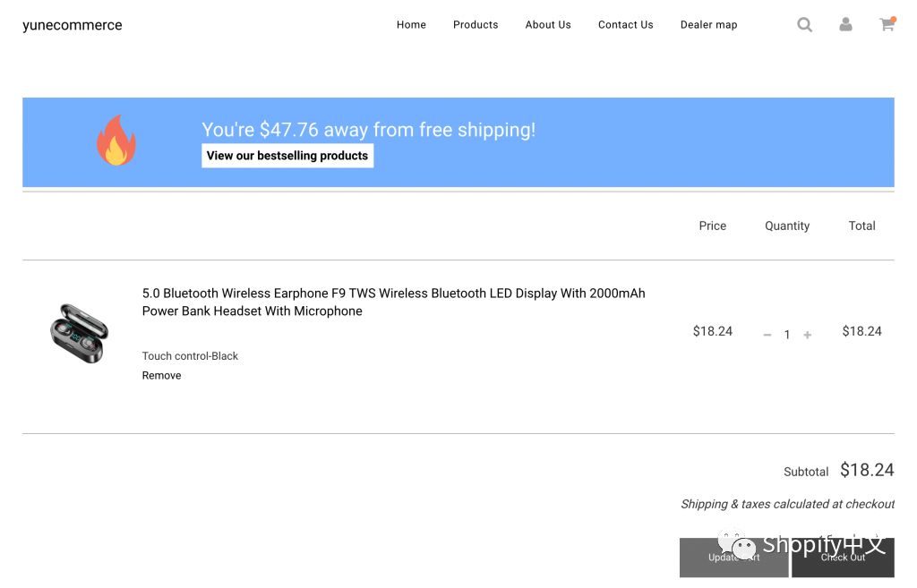Viewport: 917px width, 588px height.
Task: Open the Dealer map page
Action: 708,25
